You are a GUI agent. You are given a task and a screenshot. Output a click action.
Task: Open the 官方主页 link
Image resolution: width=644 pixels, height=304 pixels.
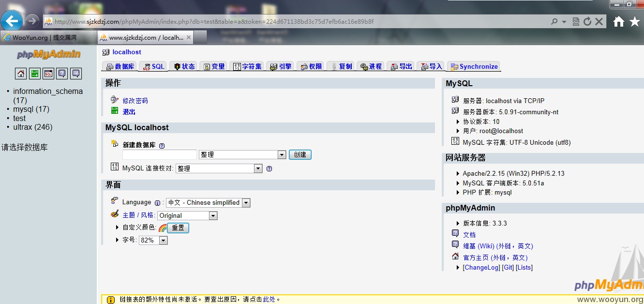[x=495, y=258]
